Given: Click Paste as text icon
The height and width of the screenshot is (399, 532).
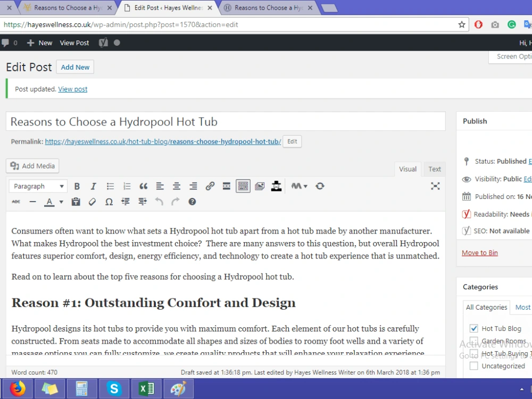Looking at the screenshot, I should 76,202.
